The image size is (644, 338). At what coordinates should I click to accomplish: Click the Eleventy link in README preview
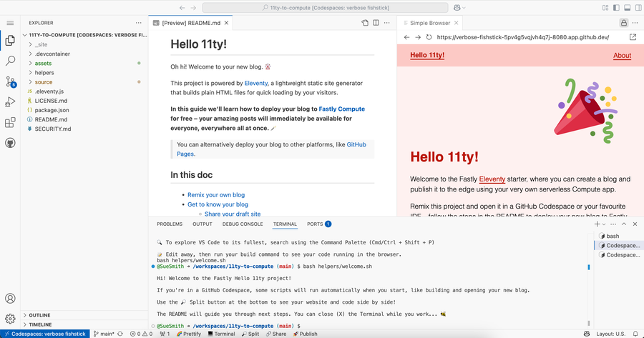[256, 83]
